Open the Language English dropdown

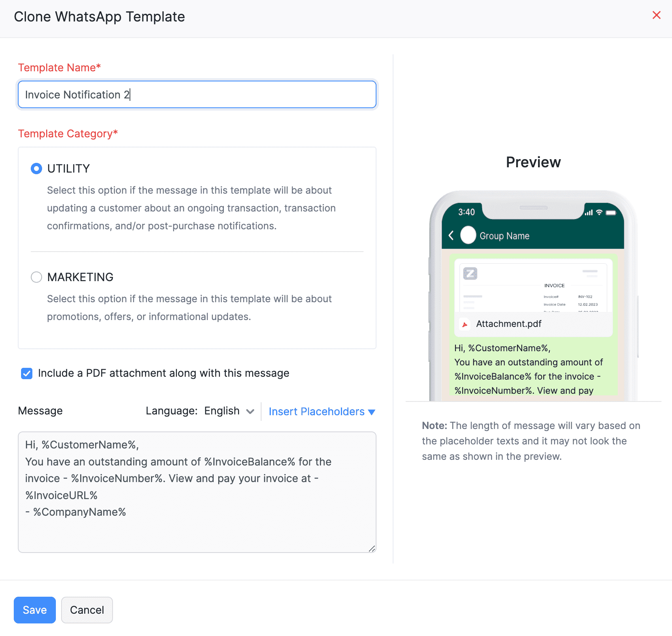tap(228, 411)
